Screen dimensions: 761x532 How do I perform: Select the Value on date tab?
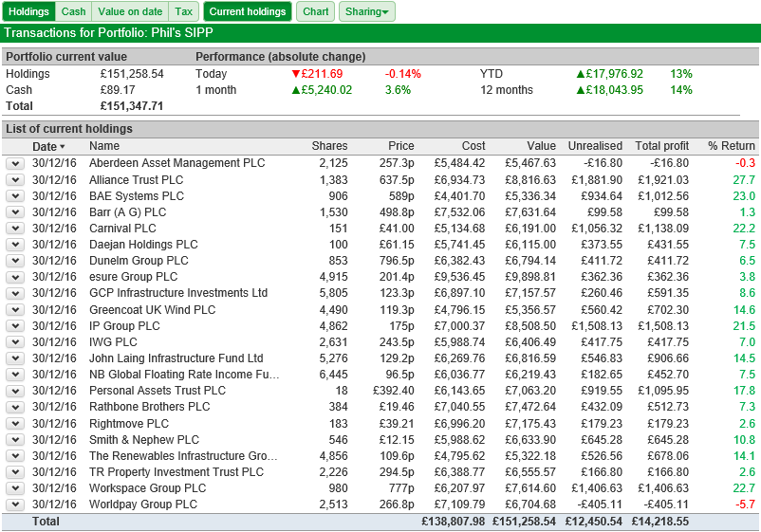click(x=130, y=11)
